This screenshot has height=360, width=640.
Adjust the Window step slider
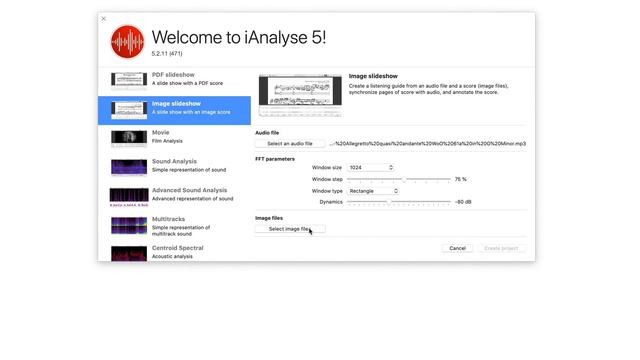(x=399, y=179)
